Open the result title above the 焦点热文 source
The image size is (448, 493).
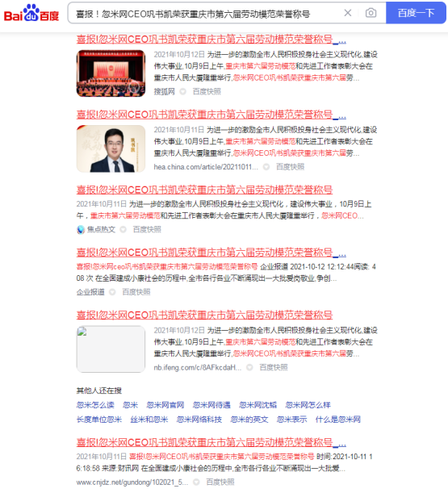point(204,190)
